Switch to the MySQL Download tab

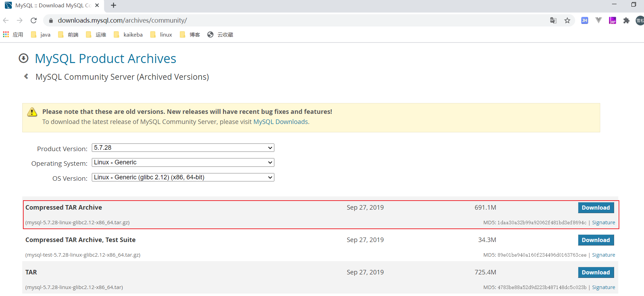click(52, 5)
